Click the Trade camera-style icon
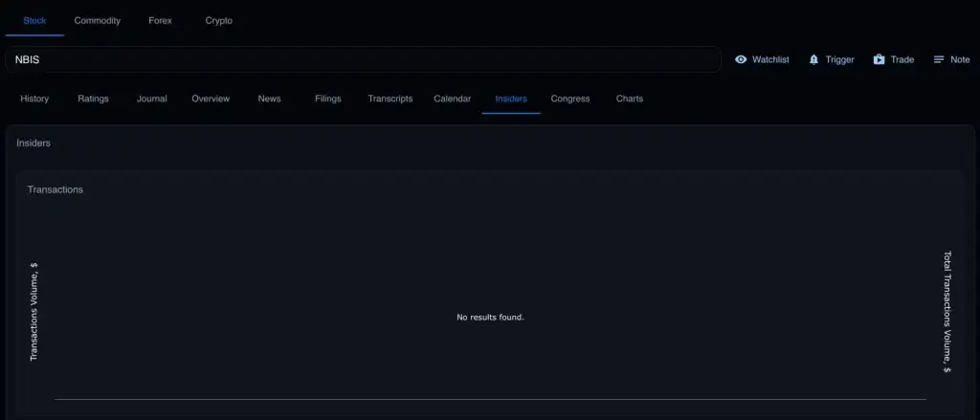 click(x=879, y=59)
